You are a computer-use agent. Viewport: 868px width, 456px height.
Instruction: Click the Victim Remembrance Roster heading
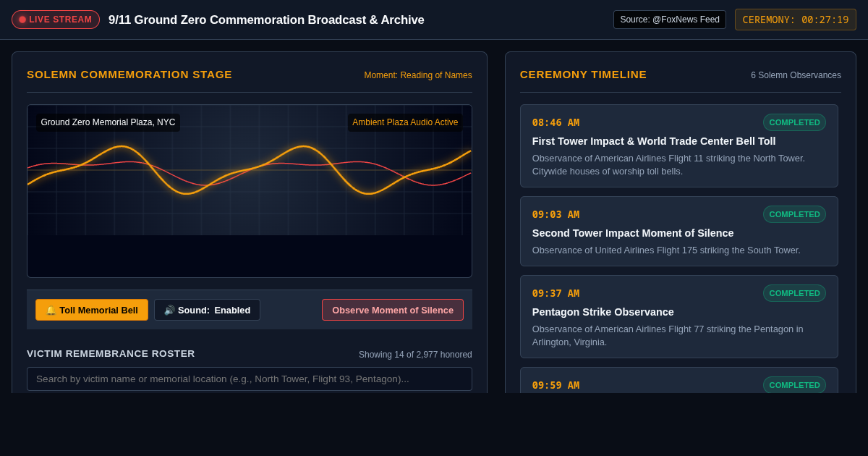tap(111, 354)
